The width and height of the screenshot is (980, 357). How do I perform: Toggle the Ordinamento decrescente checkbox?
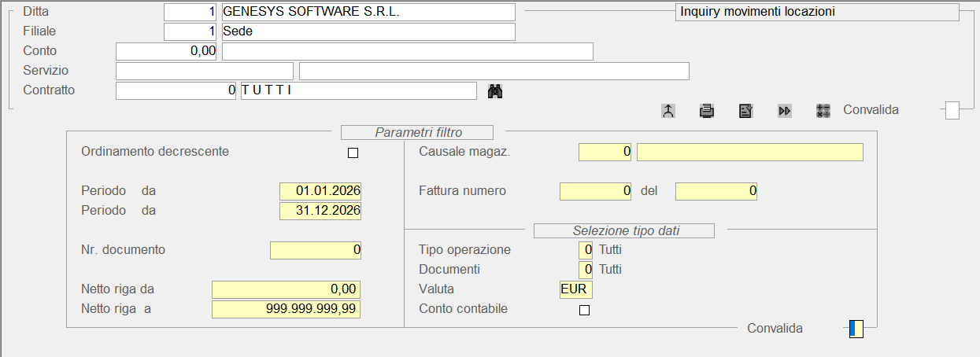353,153
